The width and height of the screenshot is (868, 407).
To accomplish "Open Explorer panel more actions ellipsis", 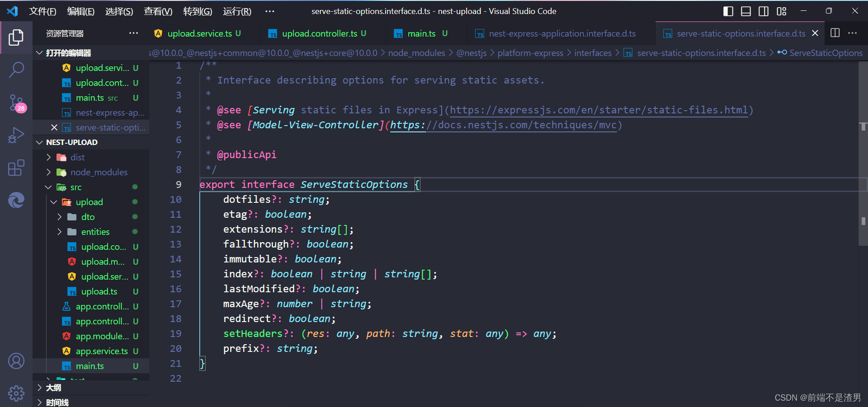I will click(x=133, y=33).
